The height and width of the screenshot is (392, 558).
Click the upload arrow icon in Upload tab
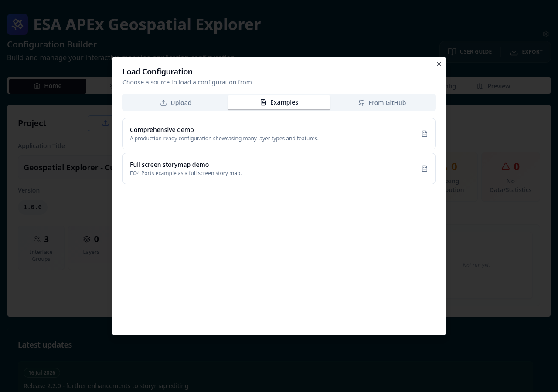coord(163,103)
